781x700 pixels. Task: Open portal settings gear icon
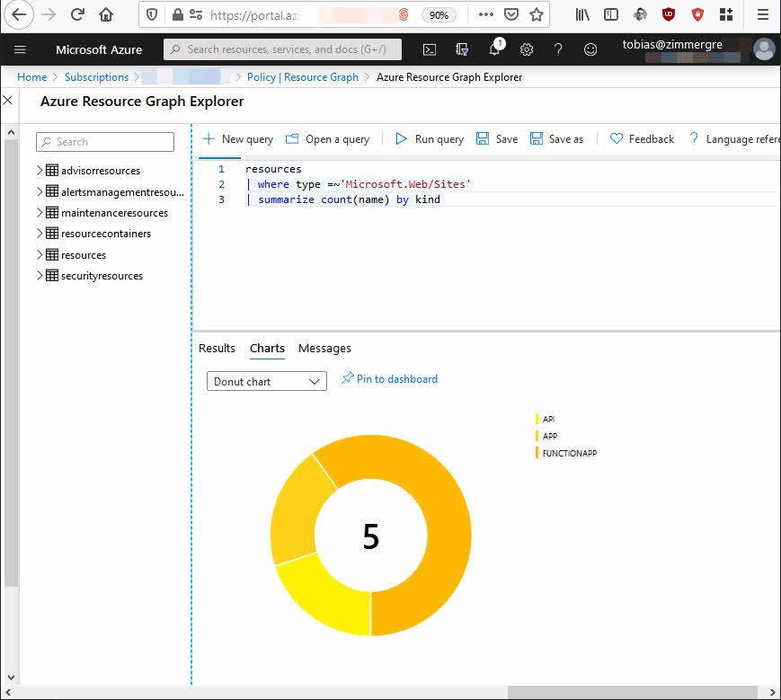tap(527, 49)
